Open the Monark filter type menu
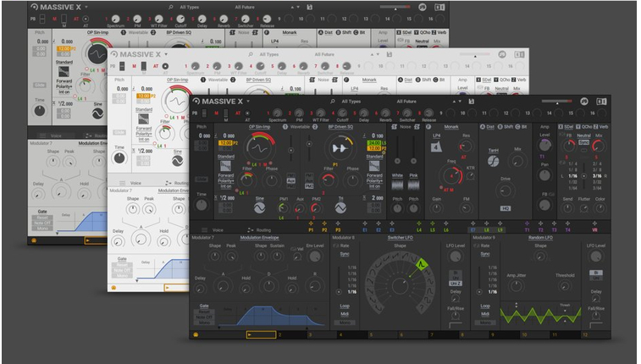The width and height of the screenshot is (641, 364). point(451,127)
